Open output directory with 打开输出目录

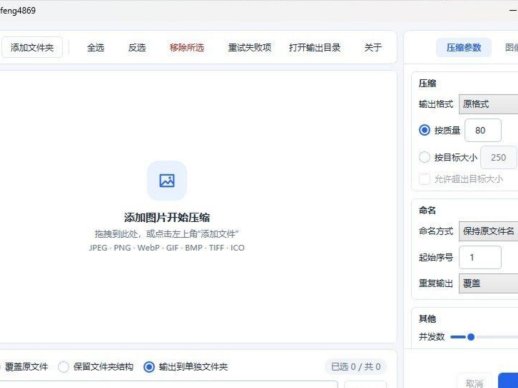pyautogui.click(x=315, y=48)
